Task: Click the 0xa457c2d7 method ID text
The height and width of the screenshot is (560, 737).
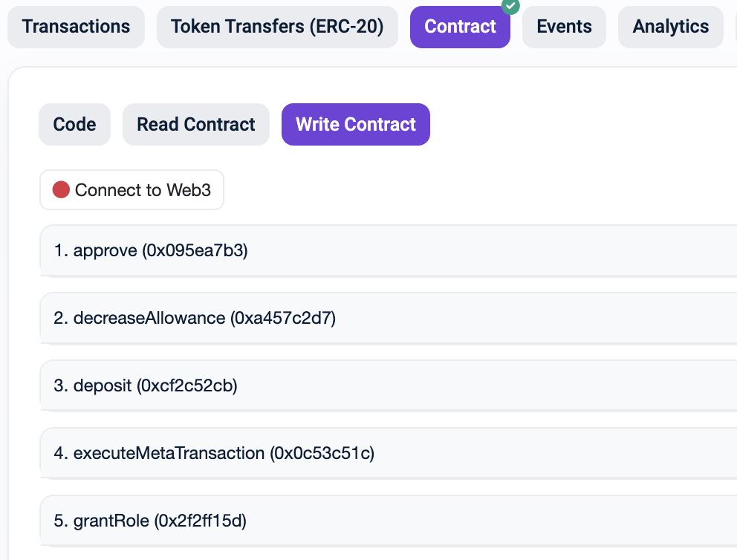Action: point(283,319)
